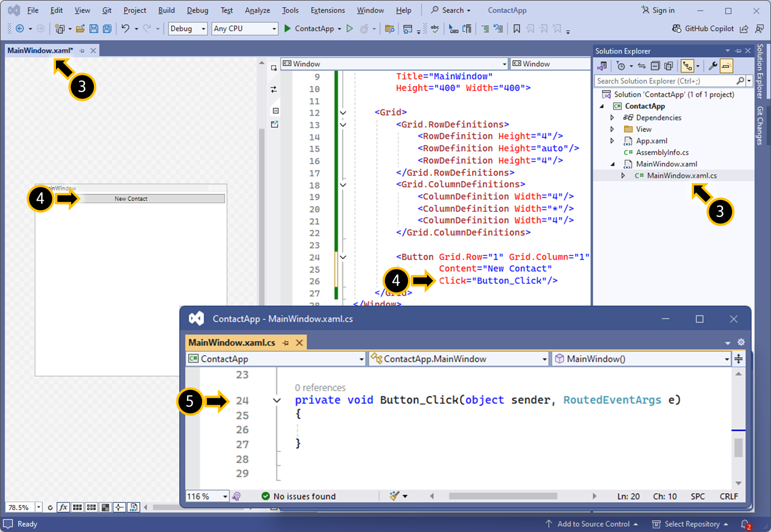Viewport: 771px width, 532px height.
Task: Close the MainWindow.xaml tab
Action: (x=93, y=50)
